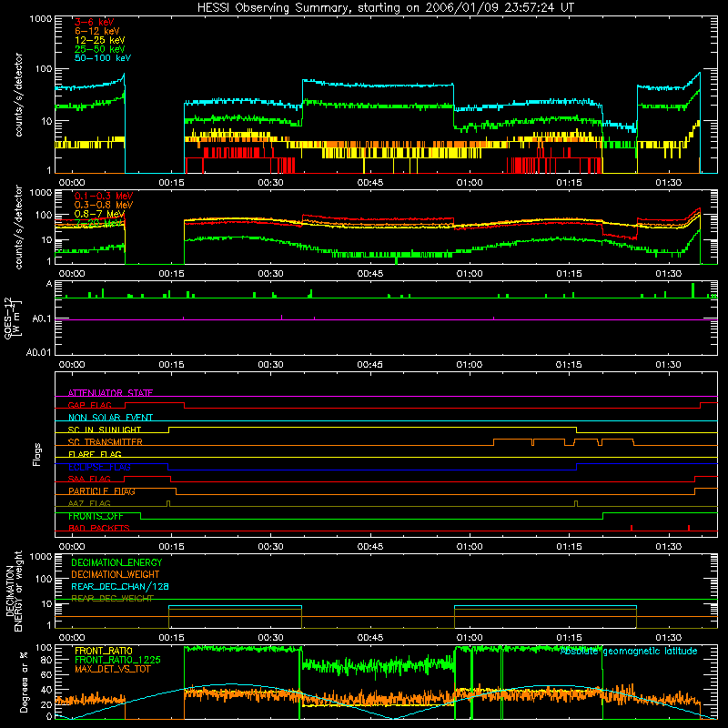The width and height of the screenshot is (728, 728).
Task: Click the HESSI Observing Summary title text
Action: pos(385,8)
